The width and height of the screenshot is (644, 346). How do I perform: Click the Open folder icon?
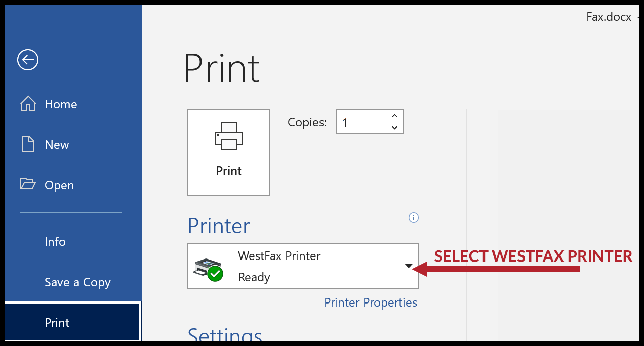(x=29, y=185)
